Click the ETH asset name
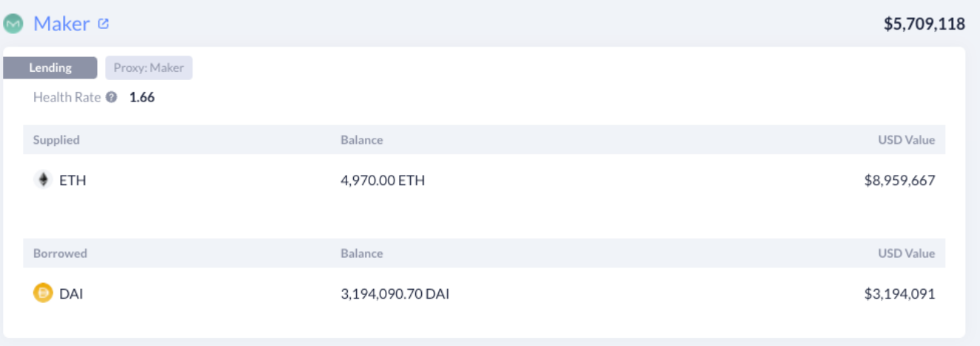The height and width of the screenshot is (346, 980). pos(73,180)
